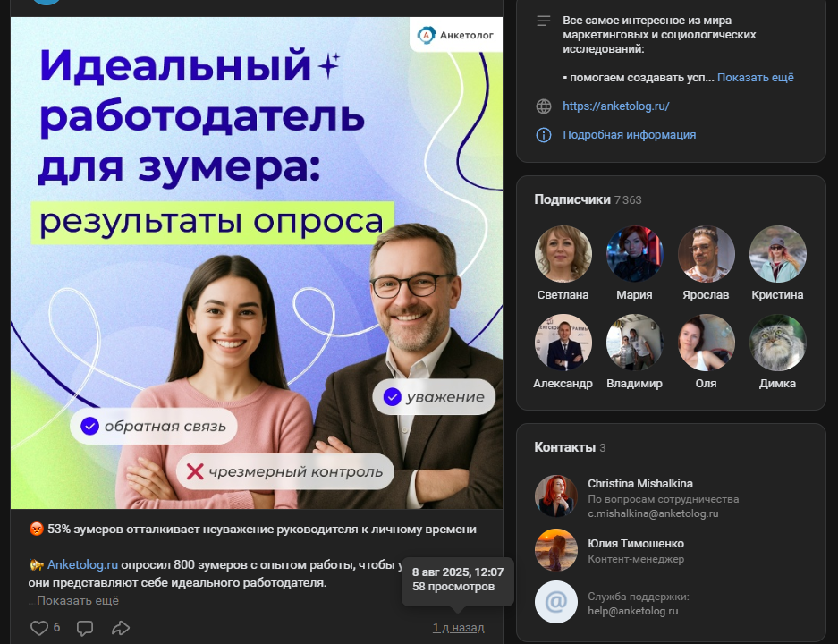The width and height of the screenshot is (838, 644).
Task: Click email c.mishalkina@anketolog.ru
Action: (x=653, y=513)
